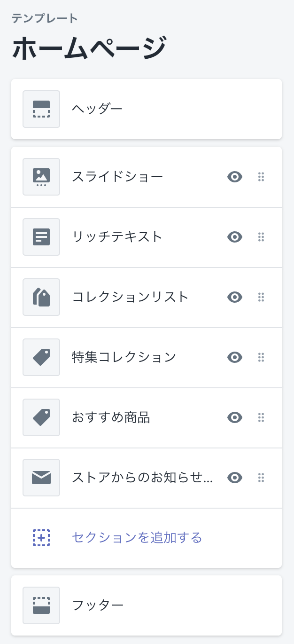Click the おすすめ商品 tag icon

pyautogui.click(x=41, y=417)
